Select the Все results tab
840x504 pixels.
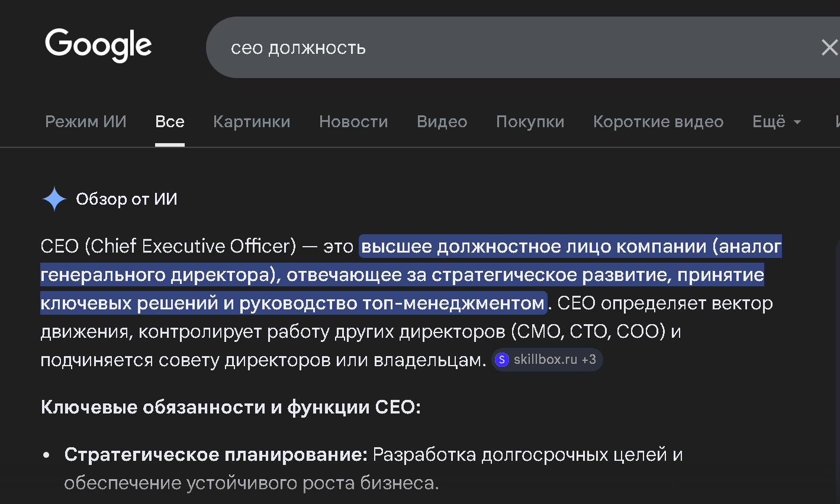(170, 122)
